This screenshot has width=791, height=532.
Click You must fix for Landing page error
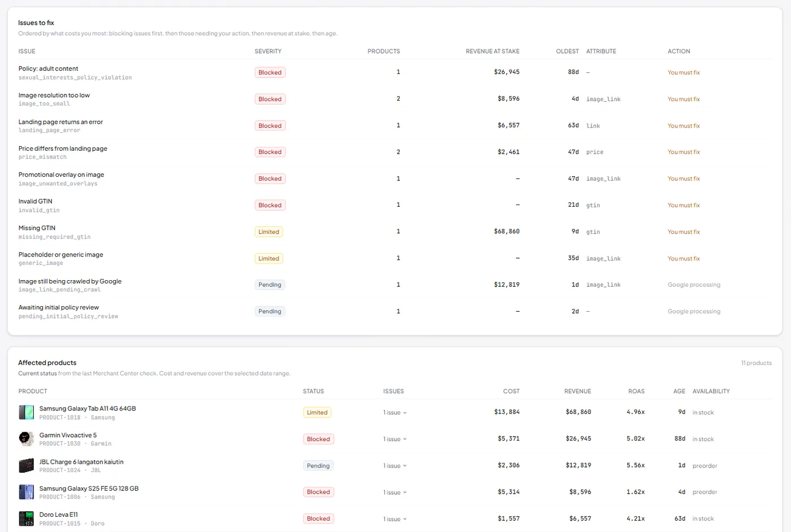click(x=684, y=125)
